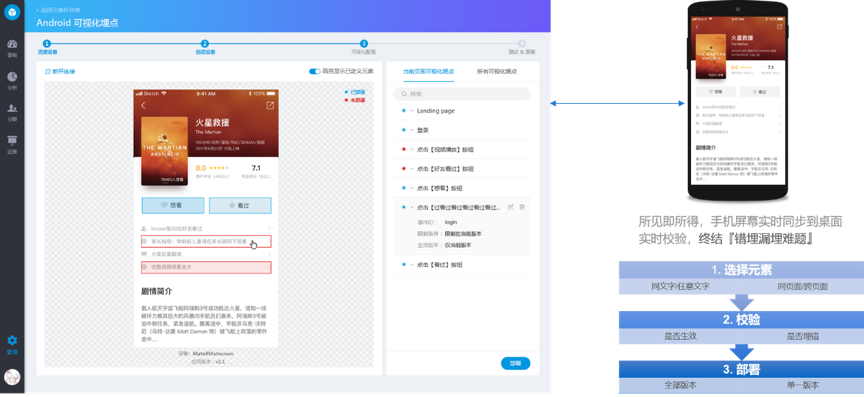Screen dimensions: 864x397
Task: Click the user avatar at sidebar bottom
Action: 12,377
